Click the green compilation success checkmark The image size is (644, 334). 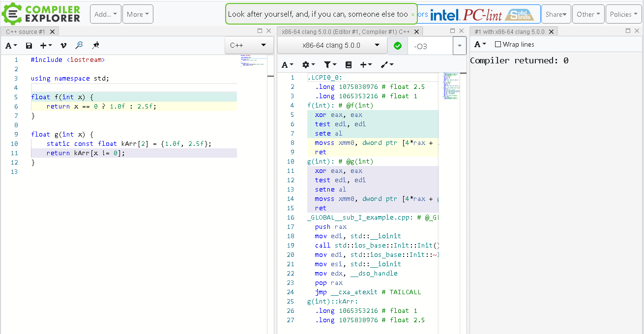coord(398,45)
